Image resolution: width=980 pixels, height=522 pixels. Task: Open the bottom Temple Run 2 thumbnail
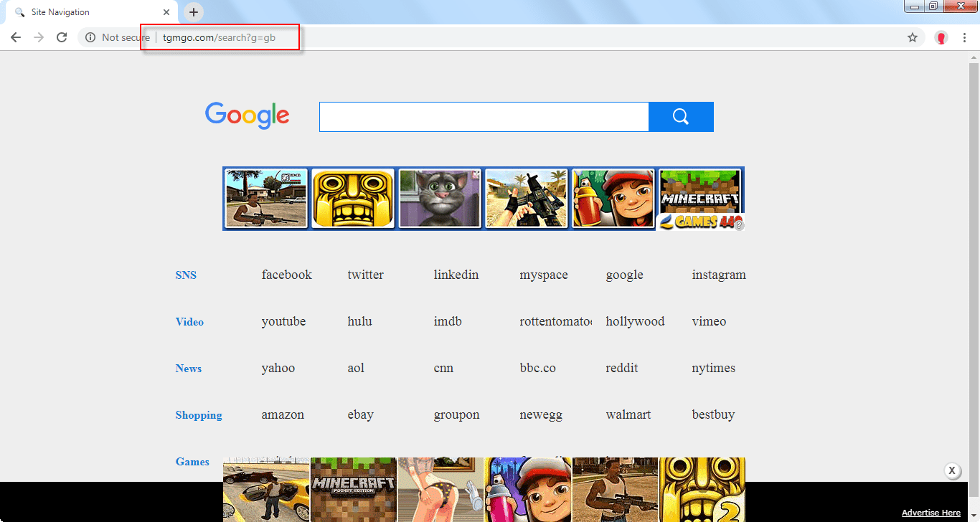702,490
